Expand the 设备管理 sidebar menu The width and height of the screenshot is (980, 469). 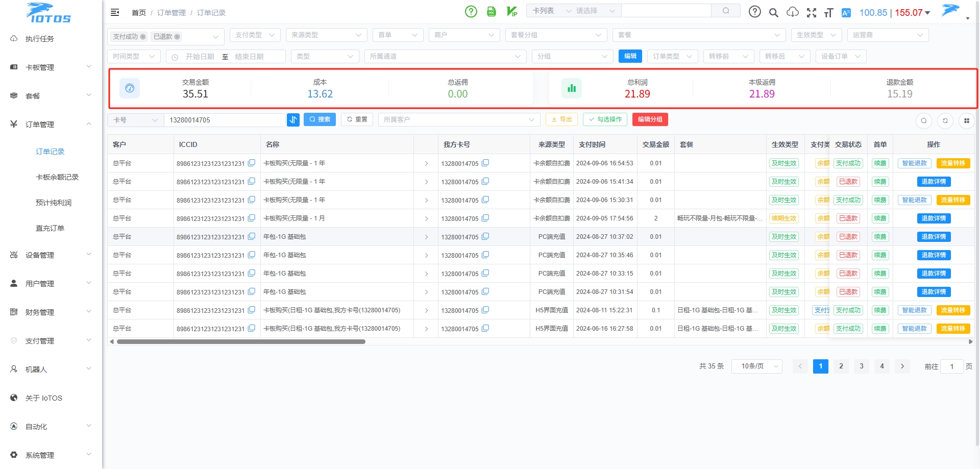51,255
